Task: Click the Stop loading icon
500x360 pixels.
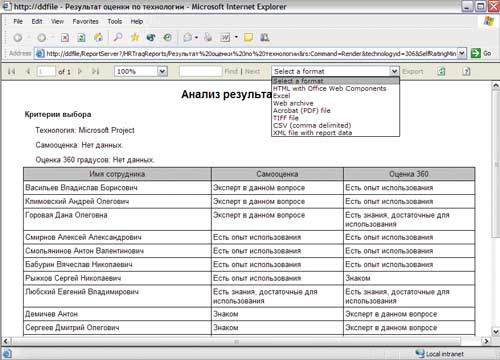Action: click(65, 38)
